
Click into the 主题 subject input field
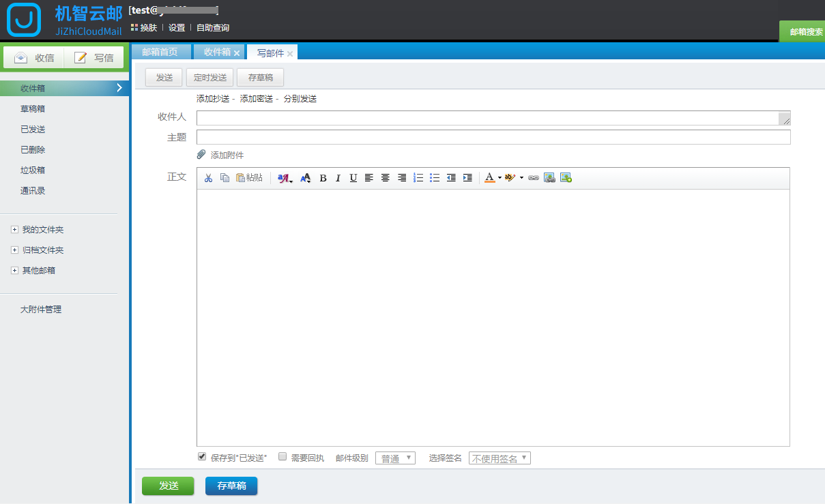(493, 137)
